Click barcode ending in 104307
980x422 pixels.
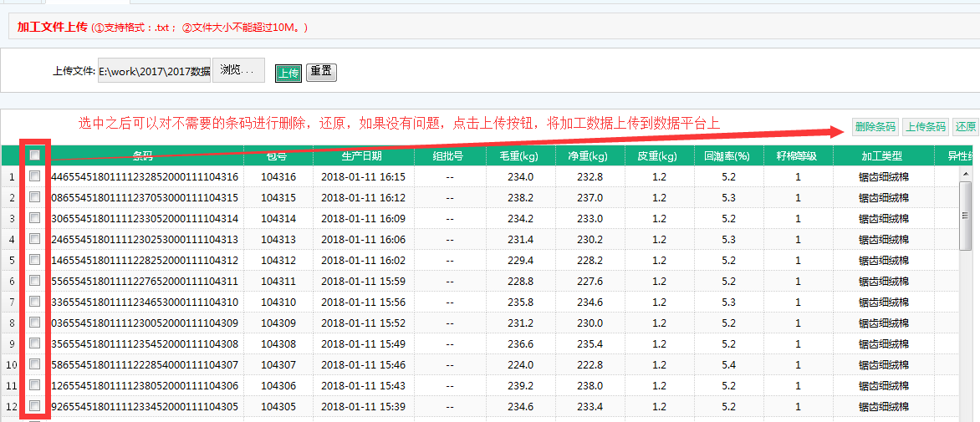[145, 365]
